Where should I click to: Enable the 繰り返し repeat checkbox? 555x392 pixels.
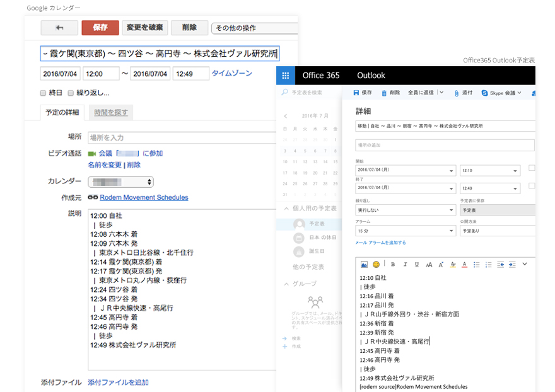71,93
